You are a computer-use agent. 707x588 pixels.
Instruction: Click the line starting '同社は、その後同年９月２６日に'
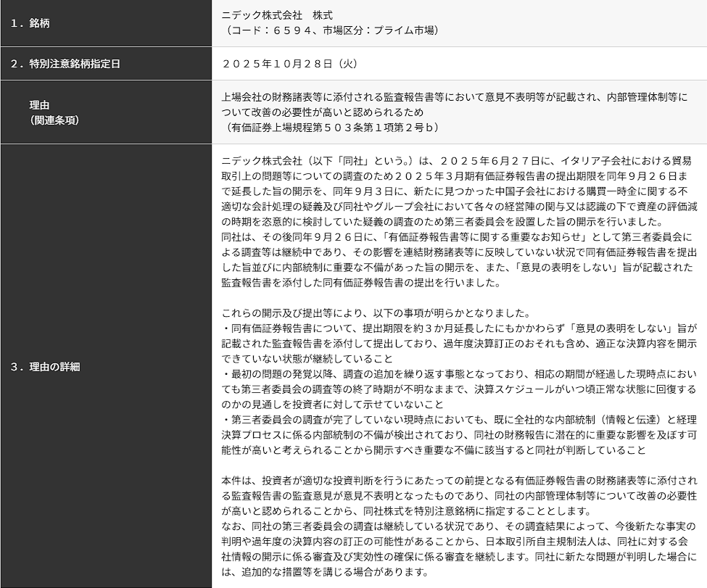(x=456, y=237)
